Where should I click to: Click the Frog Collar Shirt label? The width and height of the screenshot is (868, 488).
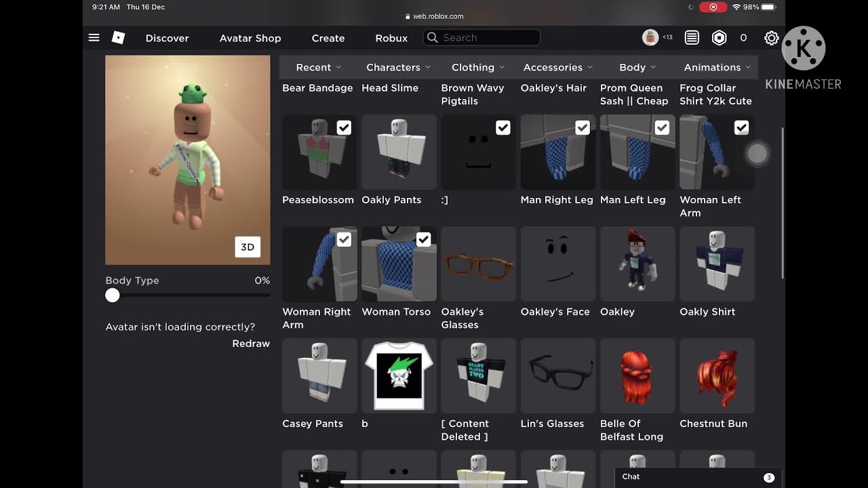[x=716, y=94]
